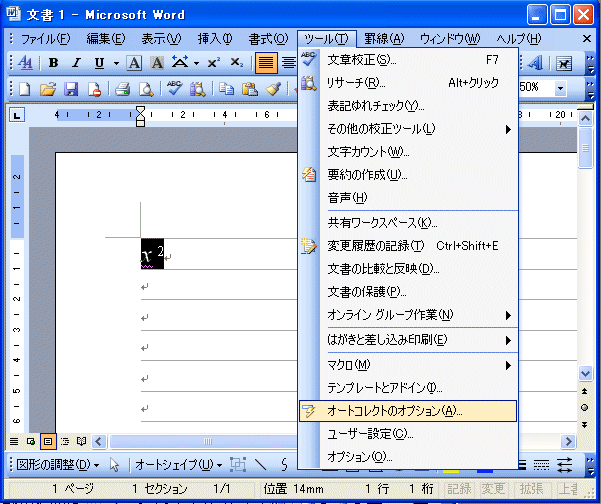Toggle subscript x₂ button
The width and height of the screenshot is (601, 504).
(x=236, y=62)
